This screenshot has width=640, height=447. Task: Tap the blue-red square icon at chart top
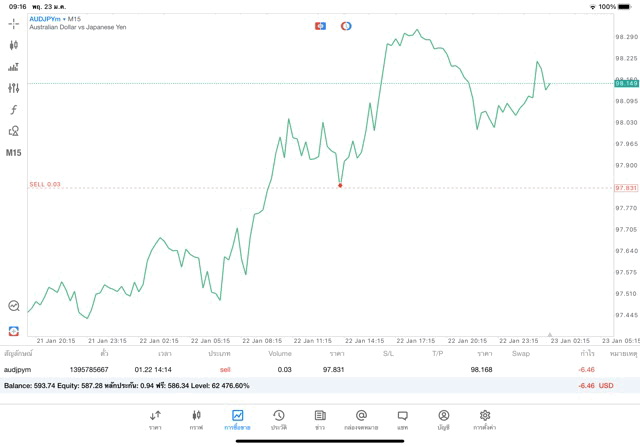coord(320,25)
